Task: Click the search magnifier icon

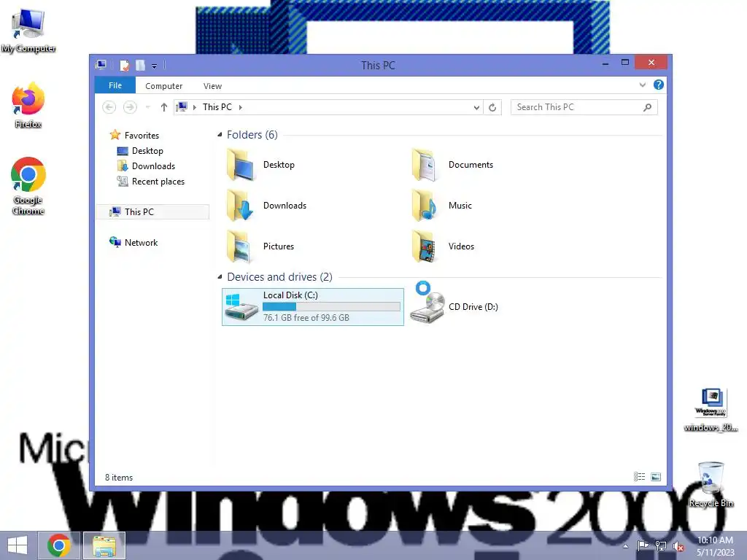Action: pyautogui.click(x=647, y=108)
